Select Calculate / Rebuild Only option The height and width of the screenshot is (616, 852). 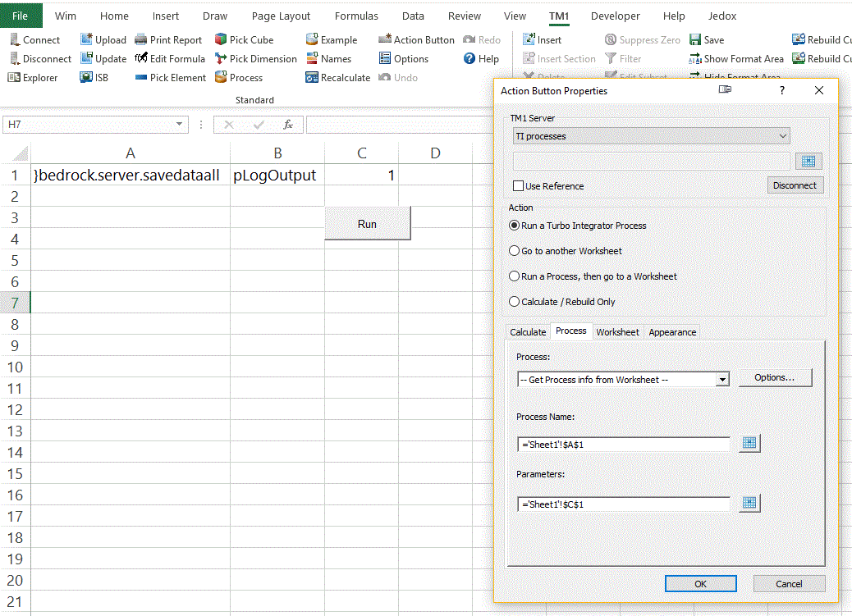[x=514, y=302]
